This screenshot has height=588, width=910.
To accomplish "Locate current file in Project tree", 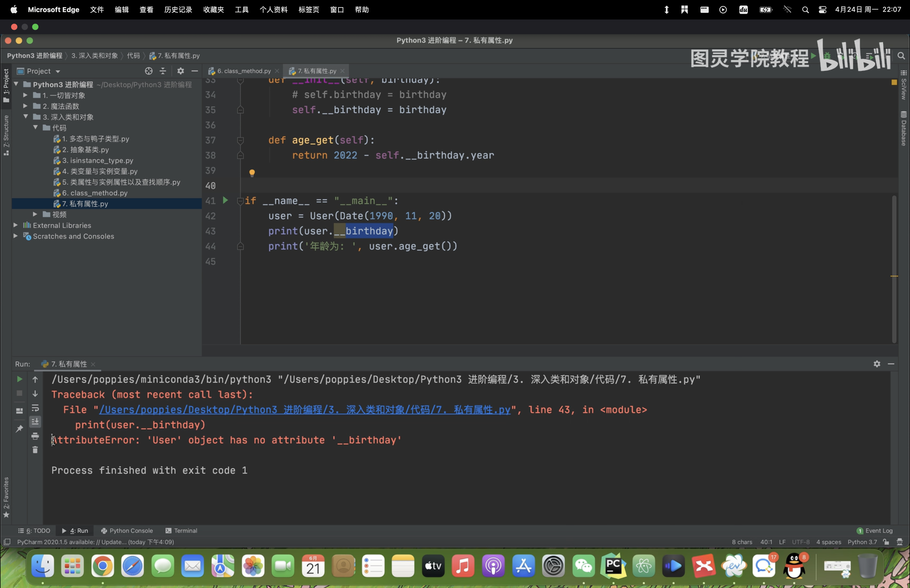I will pyautogui.click(x=149, y=71).
